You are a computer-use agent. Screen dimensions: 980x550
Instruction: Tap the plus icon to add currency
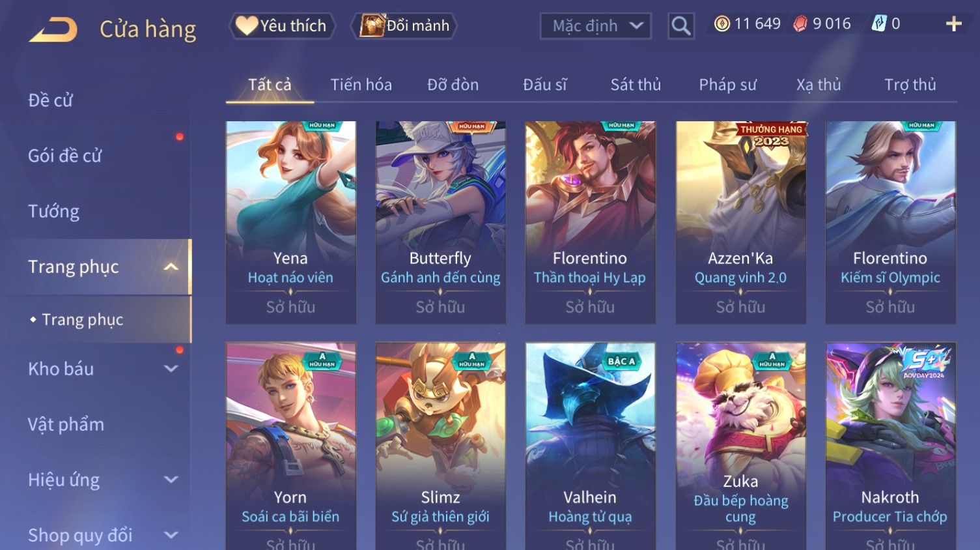(x=953, y=24)
